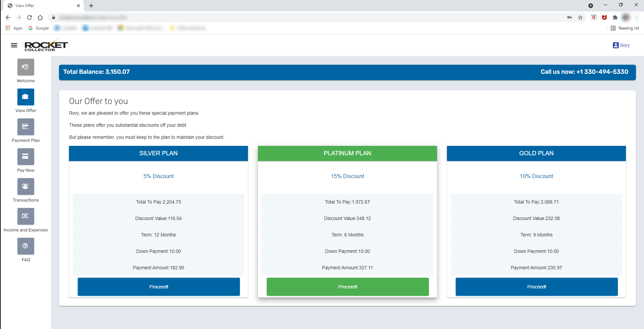Click Proceed on the Gold Plan
The height and width of the screenshot is (329, 644).
pos(536,286)
